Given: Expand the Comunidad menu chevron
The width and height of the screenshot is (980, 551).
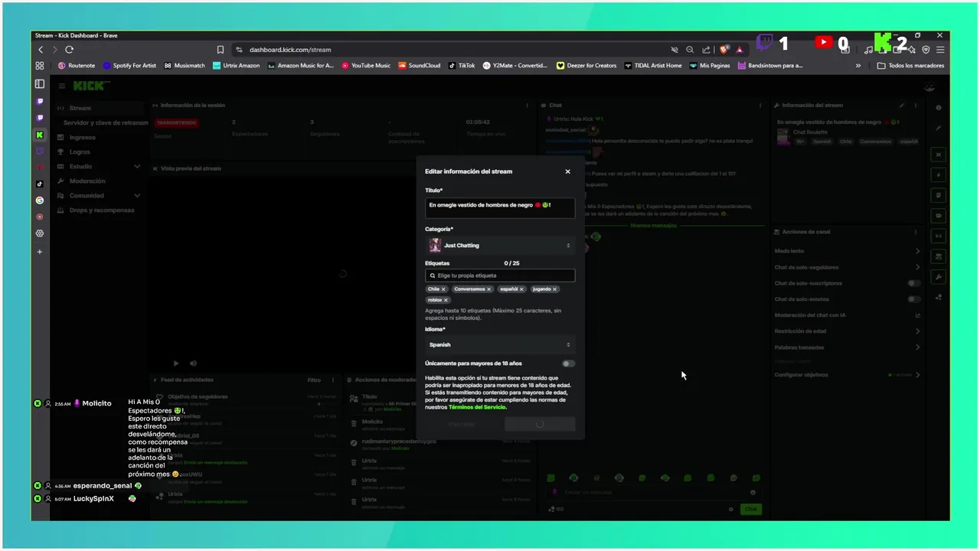Looking at the screenshot, I should pos(137,195).
